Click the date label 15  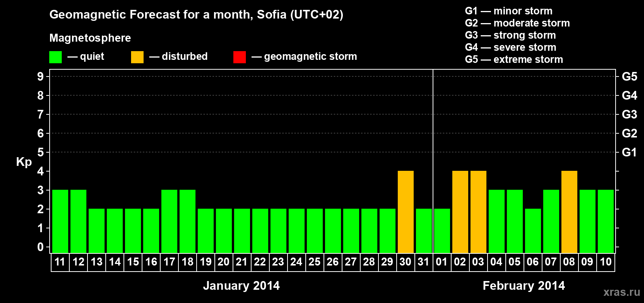133,262
